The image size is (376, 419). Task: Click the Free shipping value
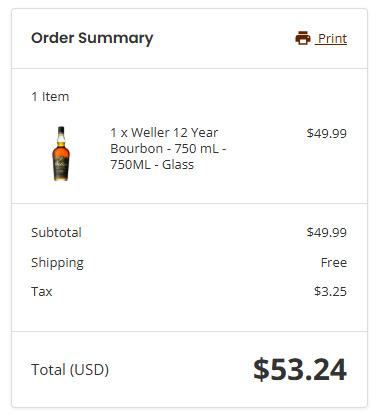tap(334, 262)
